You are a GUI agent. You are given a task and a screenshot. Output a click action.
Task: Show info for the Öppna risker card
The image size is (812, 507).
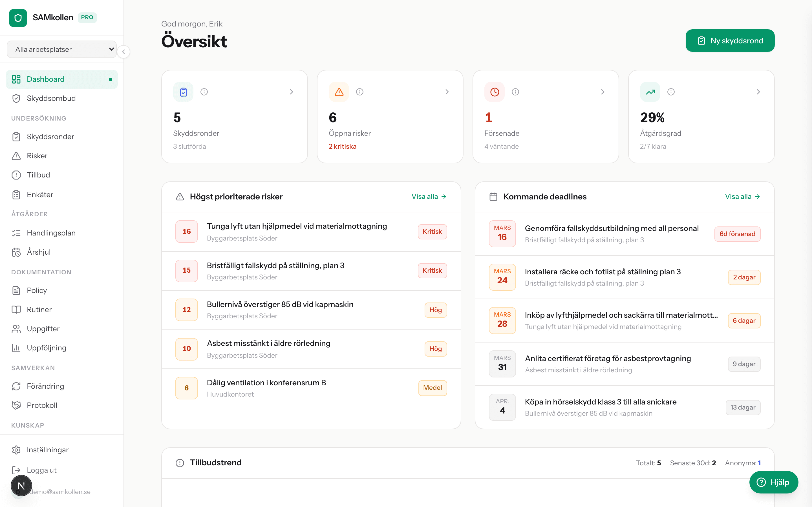pos(360,92)
